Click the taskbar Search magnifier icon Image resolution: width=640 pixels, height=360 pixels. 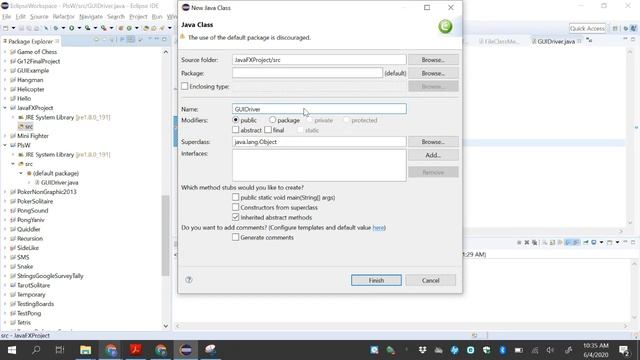[x=36, y=350]
